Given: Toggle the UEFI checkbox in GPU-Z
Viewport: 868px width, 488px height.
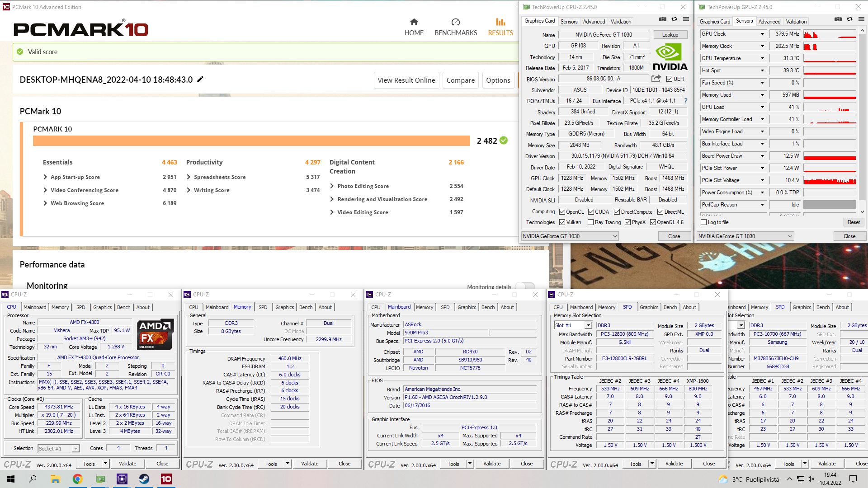Looking at the screenshot, I should [x=669, y=79].
